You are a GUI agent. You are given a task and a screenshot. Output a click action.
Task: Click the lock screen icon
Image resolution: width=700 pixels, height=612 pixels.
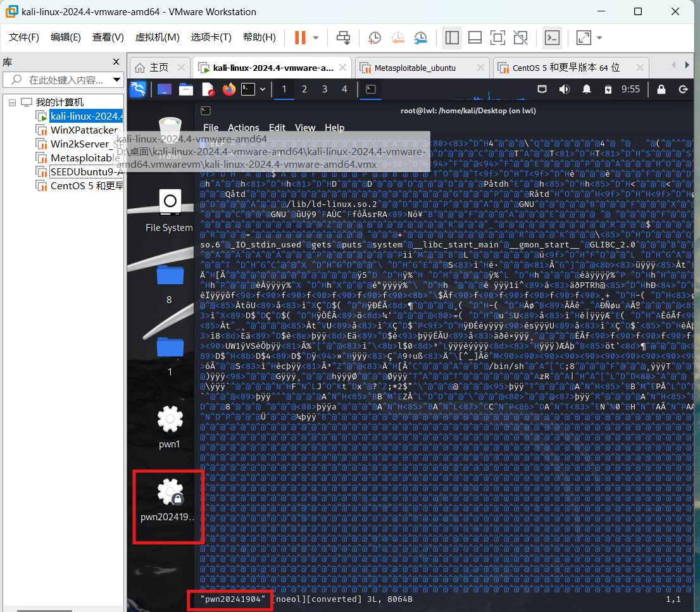click(661, 89)
